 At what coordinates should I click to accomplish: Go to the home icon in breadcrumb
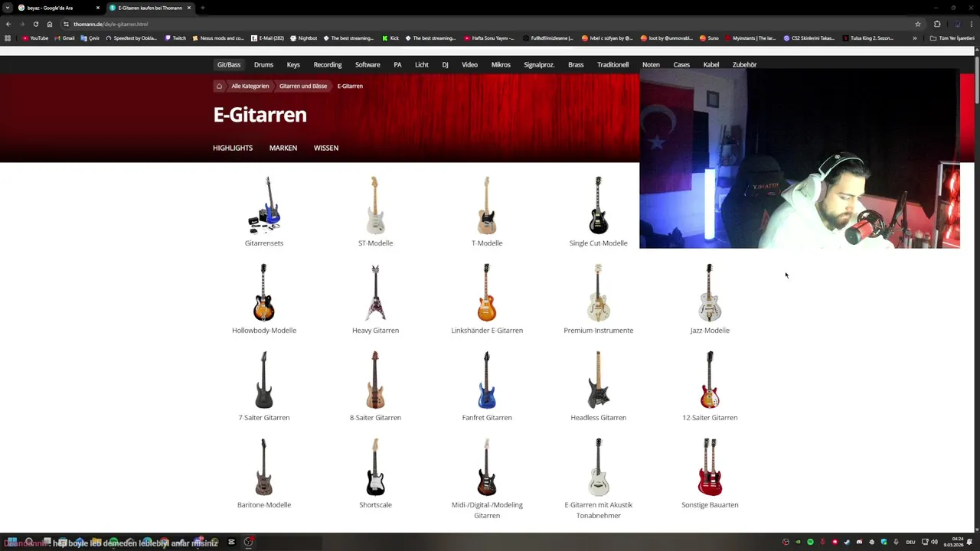[219, 86]
